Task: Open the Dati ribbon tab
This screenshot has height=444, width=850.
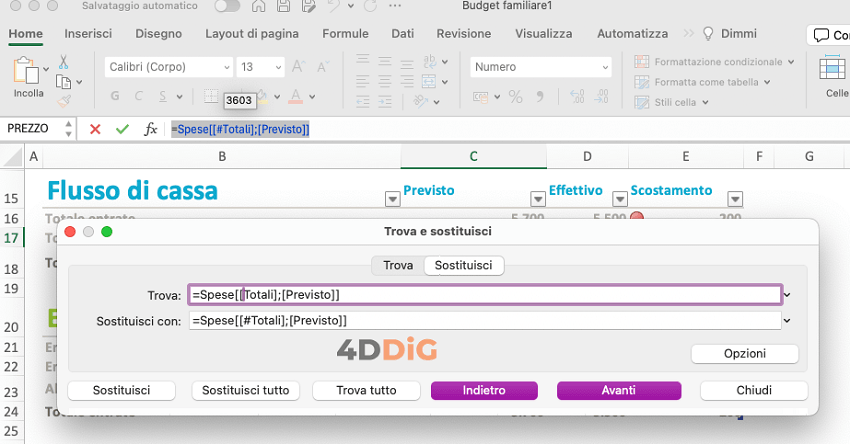Action: coord(403,34)
